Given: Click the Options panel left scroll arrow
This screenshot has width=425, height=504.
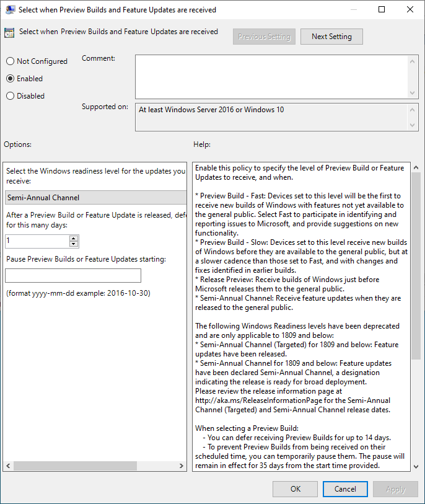Looking at the screenshot, I should point(9,466).
